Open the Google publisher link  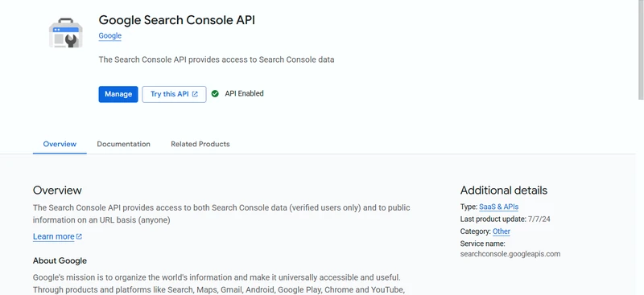tap(110, 35)
